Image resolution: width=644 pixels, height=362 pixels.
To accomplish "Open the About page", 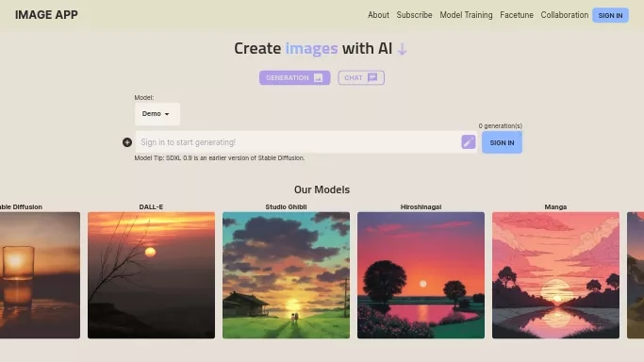I will click(378, 15).
